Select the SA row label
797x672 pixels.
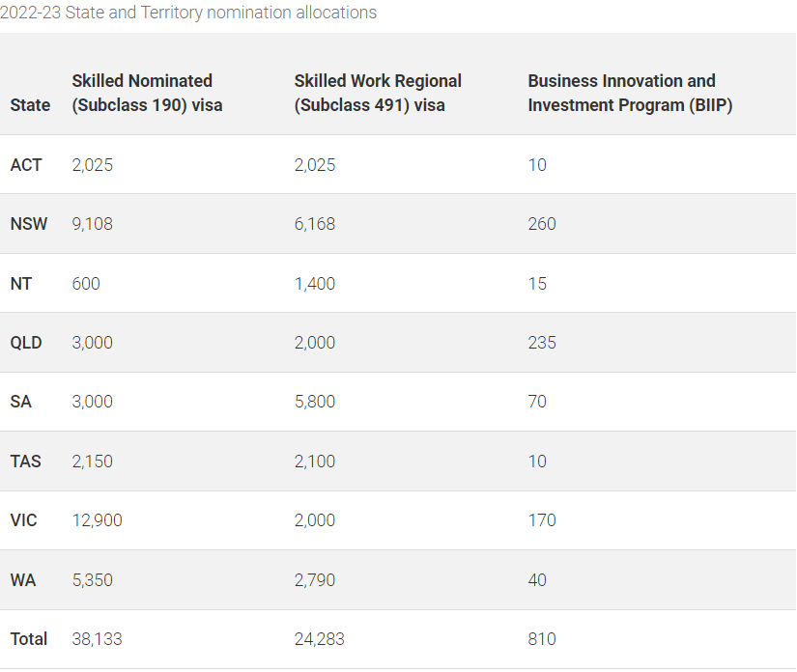click(x=21, y=402)
